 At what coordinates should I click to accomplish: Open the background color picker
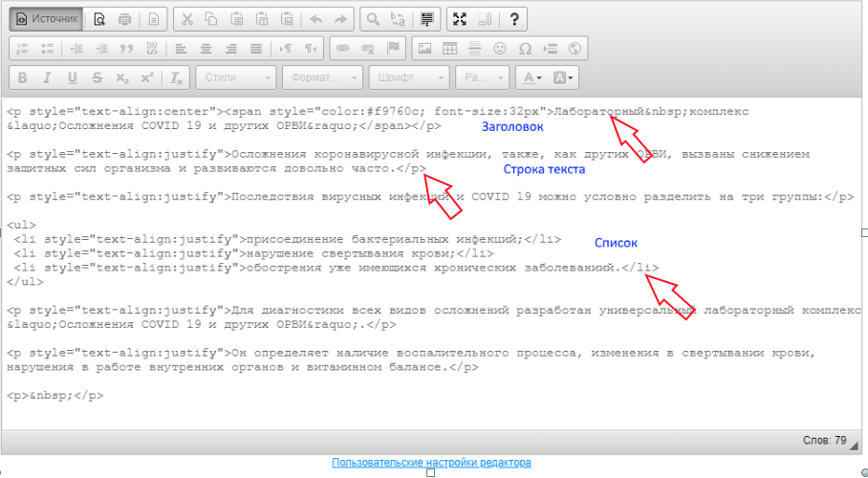tap(563, 77)
